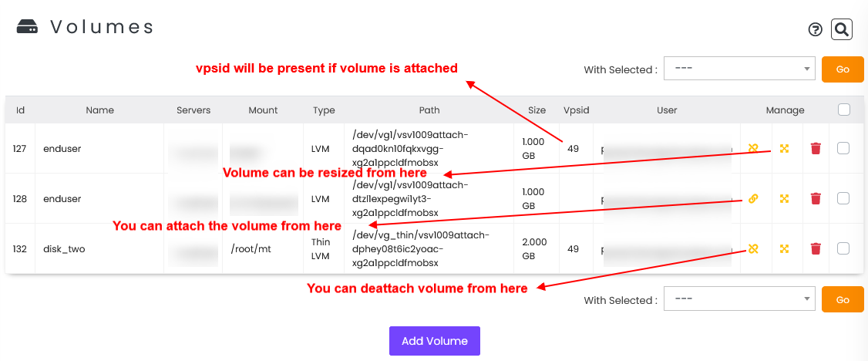Click the bottom orange Go button
The image size is (868, 361).
click(x=843, y=299)
